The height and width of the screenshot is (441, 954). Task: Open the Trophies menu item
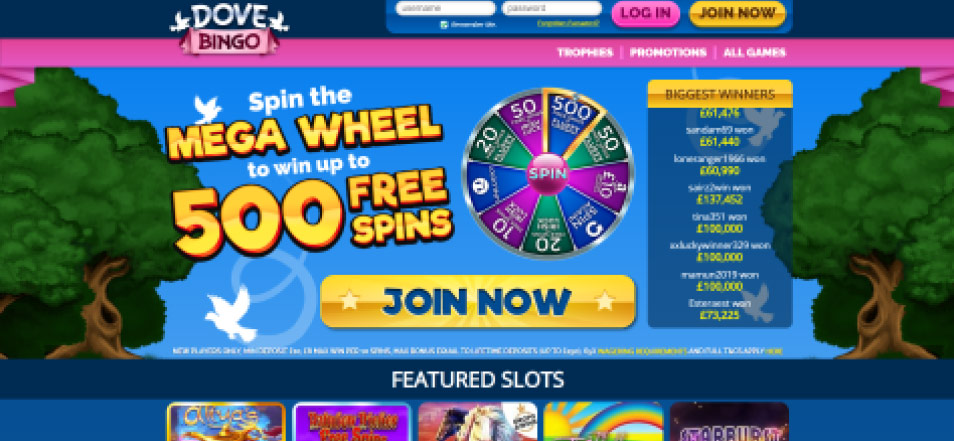(x=585, y=52)
